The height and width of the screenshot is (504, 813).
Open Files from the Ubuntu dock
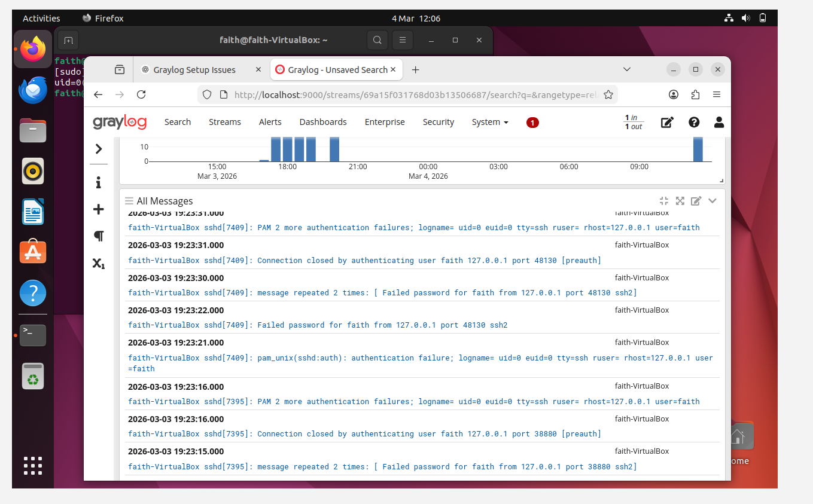tap(33, 130)
